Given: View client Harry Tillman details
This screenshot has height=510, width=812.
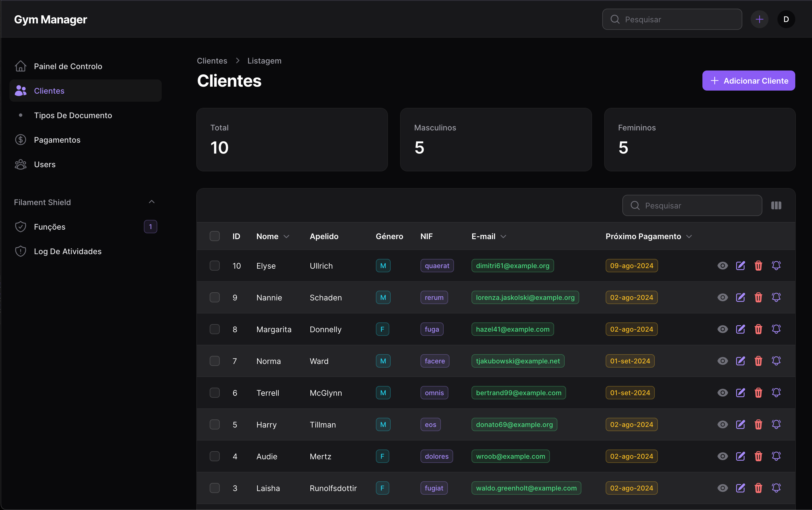Looking at the screenshot, I should pyautogui.click(x=722, y=424).
